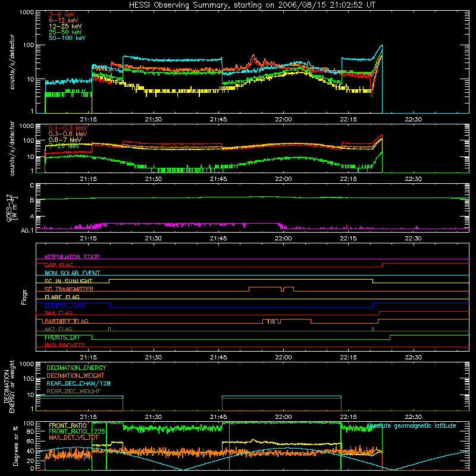Select the orange 6-12 keV legend label
The width and height of the screenshot is (476, 476).
click(63, 20)
